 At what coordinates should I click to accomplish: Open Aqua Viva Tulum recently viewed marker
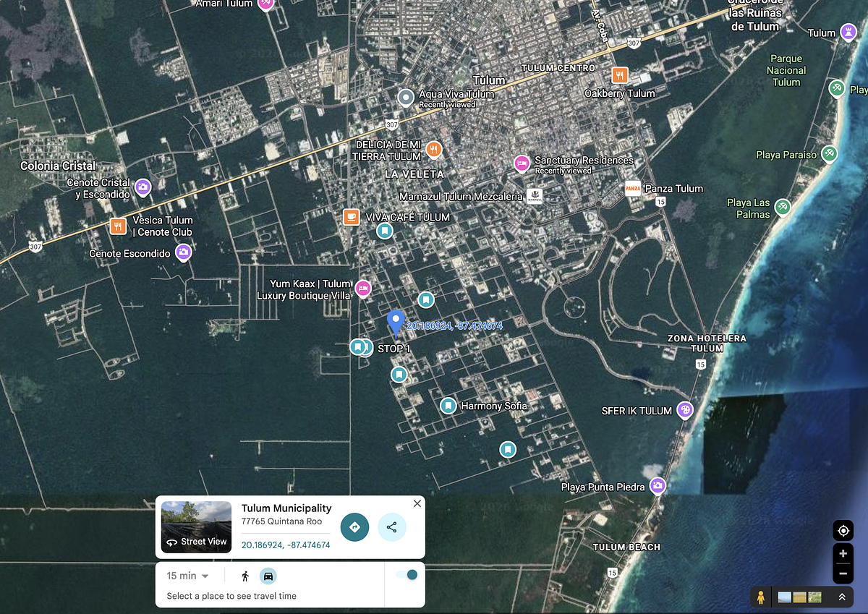coord(407,96)
